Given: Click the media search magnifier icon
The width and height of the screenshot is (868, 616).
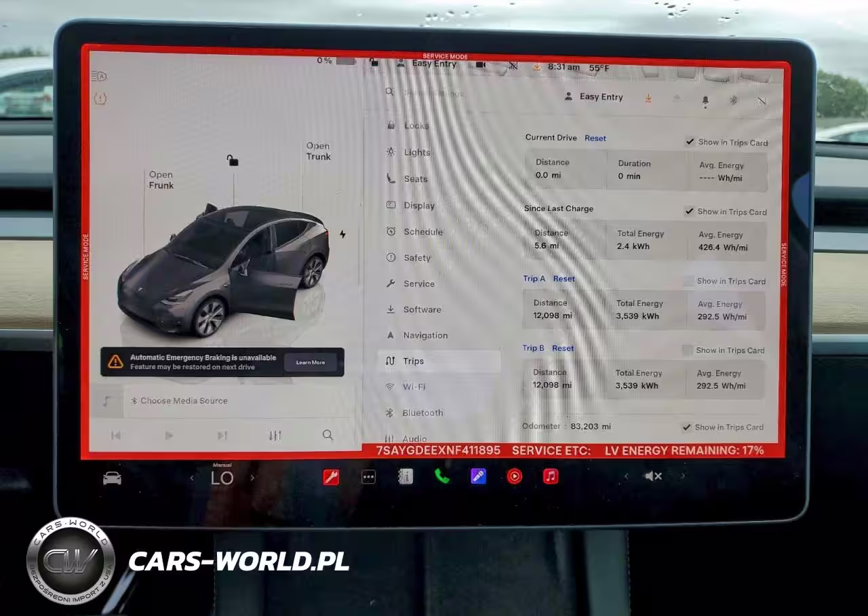Looking at the screenshot, I should click(x=328, y=436).
